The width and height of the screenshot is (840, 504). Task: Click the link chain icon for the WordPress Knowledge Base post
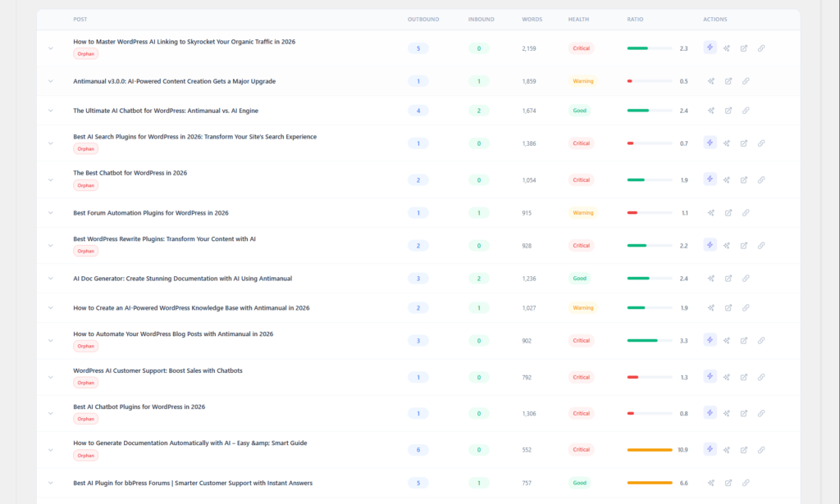point(746,307)
